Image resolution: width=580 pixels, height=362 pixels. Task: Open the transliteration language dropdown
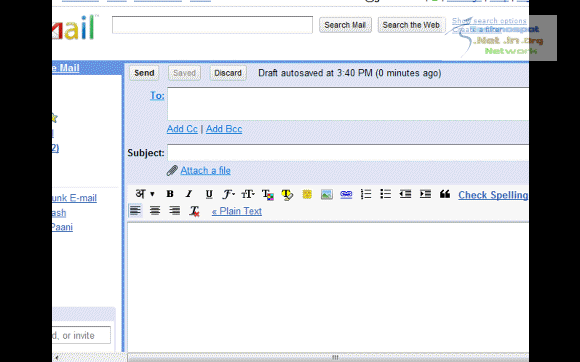pyautogui.click(x=145, y=194)
